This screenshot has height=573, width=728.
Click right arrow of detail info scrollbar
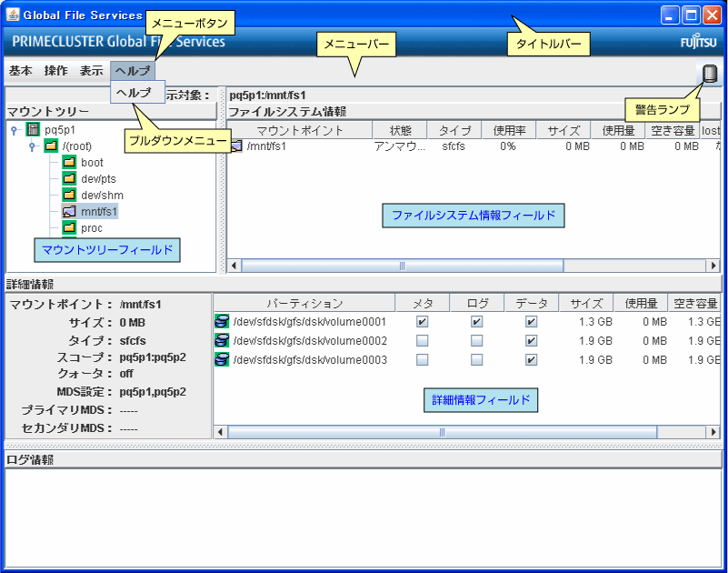point(713,432)
